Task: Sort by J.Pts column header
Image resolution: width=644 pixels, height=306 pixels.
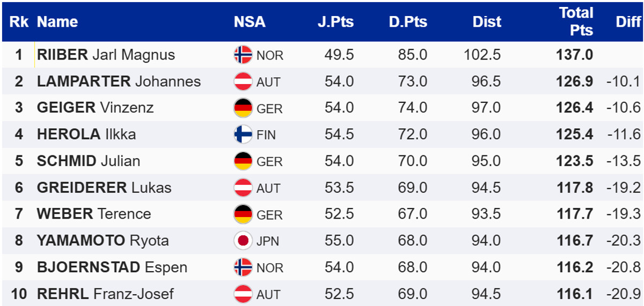Action: pyautogui.click(x=335, y=22)
